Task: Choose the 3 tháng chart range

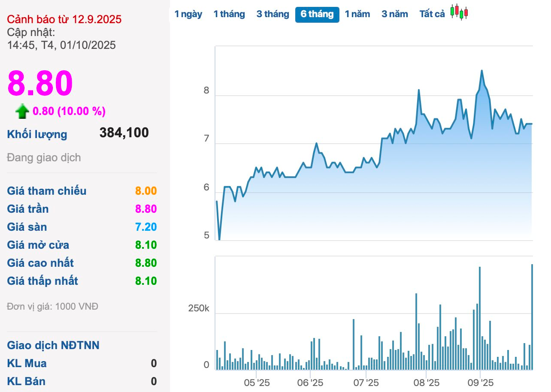Action: pyautogui.click(x=272, y=14)
